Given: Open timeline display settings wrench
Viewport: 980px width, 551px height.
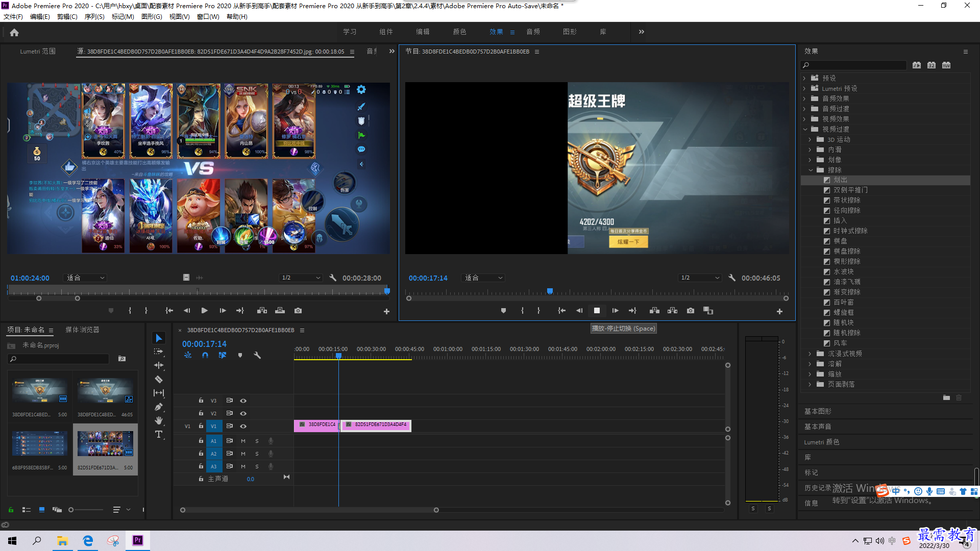Looking at the screenshot, I should tap(257, 355).
